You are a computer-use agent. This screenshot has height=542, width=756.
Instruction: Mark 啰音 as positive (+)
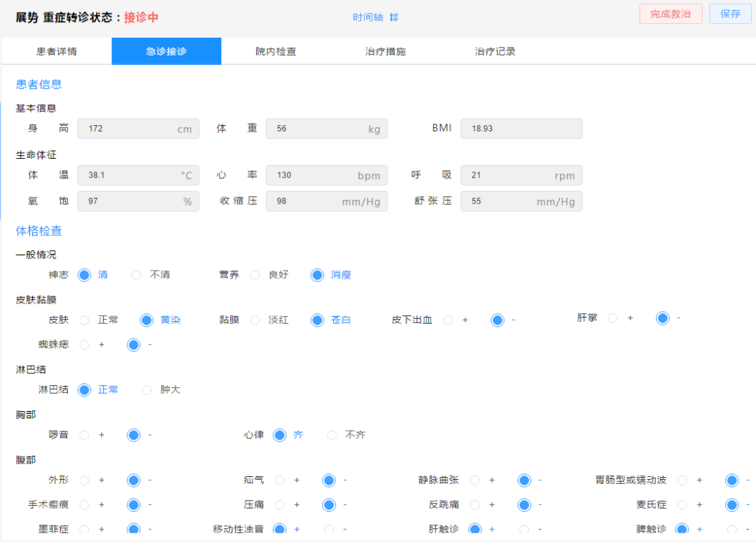(x=85, y=435)
